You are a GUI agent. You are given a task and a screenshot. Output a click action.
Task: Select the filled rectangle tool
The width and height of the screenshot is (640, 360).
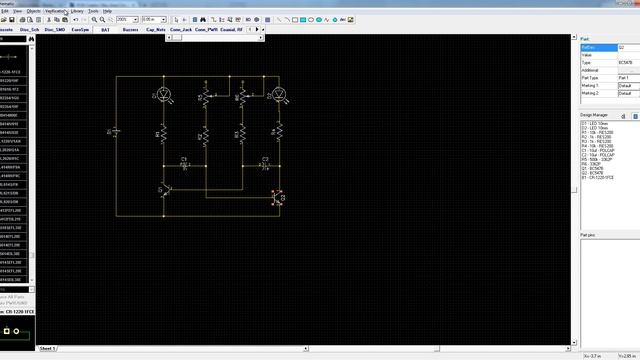(303, 20)
